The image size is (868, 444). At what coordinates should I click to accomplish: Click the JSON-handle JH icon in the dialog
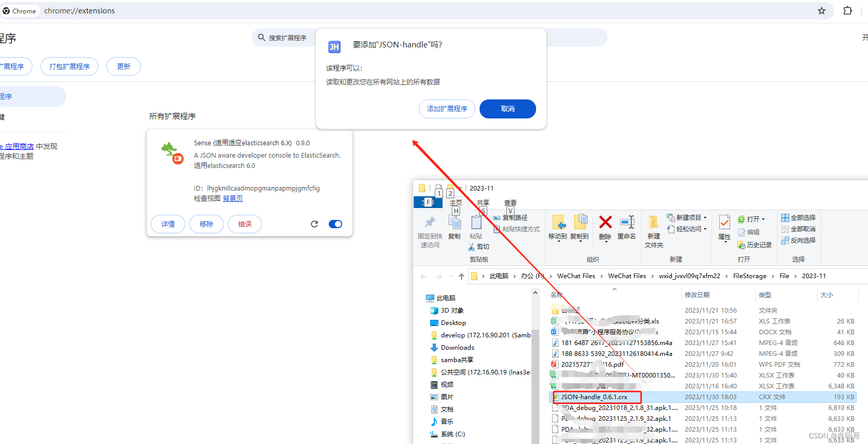334,47
